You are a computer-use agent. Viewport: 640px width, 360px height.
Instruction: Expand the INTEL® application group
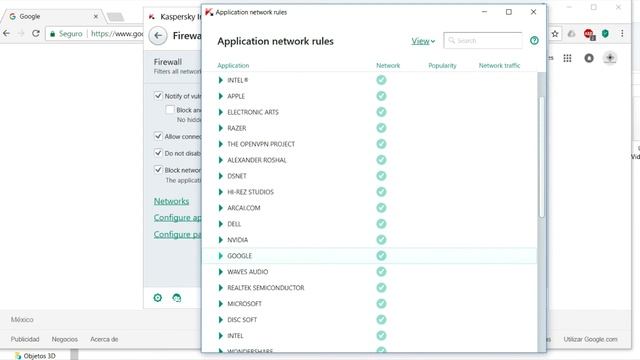pyautogui.click(x=221, y=80)
